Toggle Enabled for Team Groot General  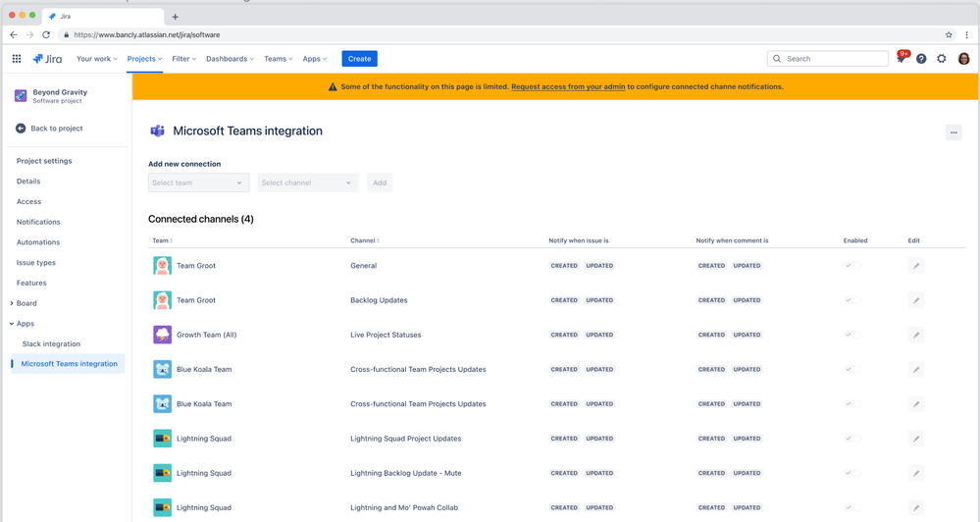point(852,266)
